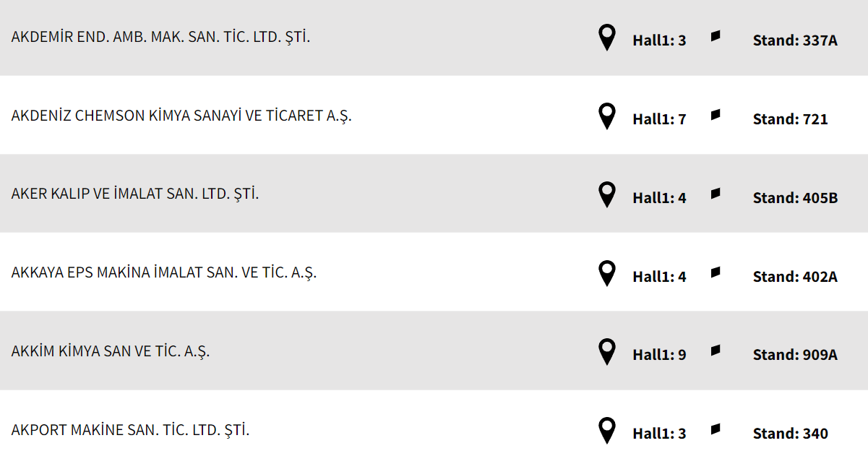The image size is (868, 464).
Task: Click the flag icon next to Stand: 721
Action: pos(716,115)
